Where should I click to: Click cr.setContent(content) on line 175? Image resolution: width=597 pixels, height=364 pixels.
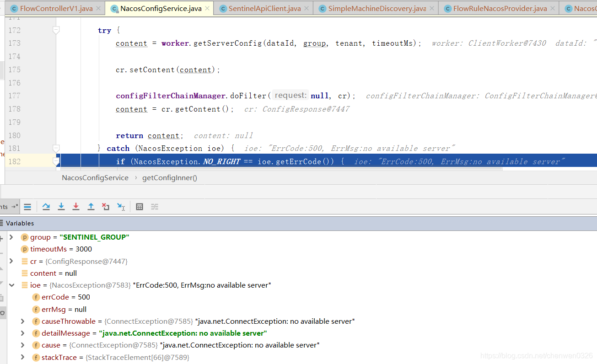click(168, 70)
